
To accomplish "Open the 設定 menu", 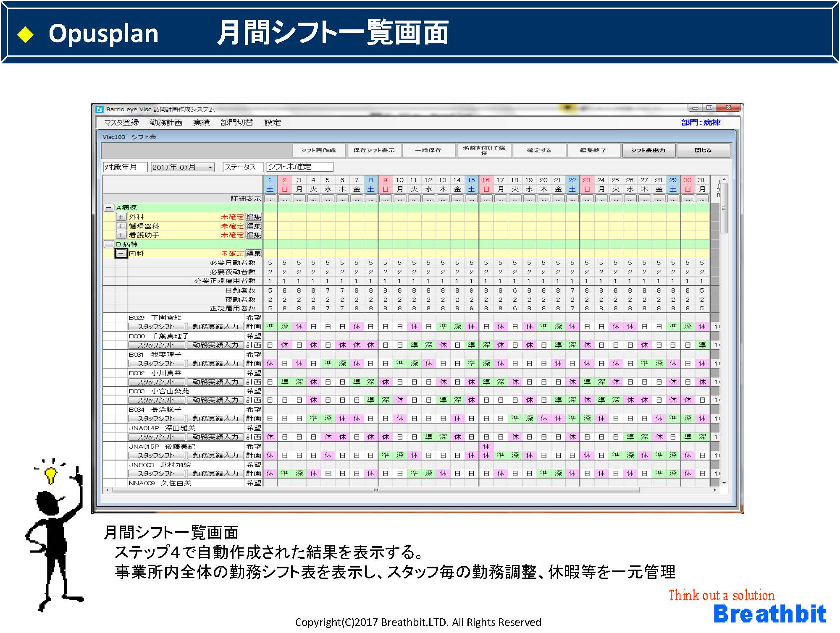I will point(272,123).
